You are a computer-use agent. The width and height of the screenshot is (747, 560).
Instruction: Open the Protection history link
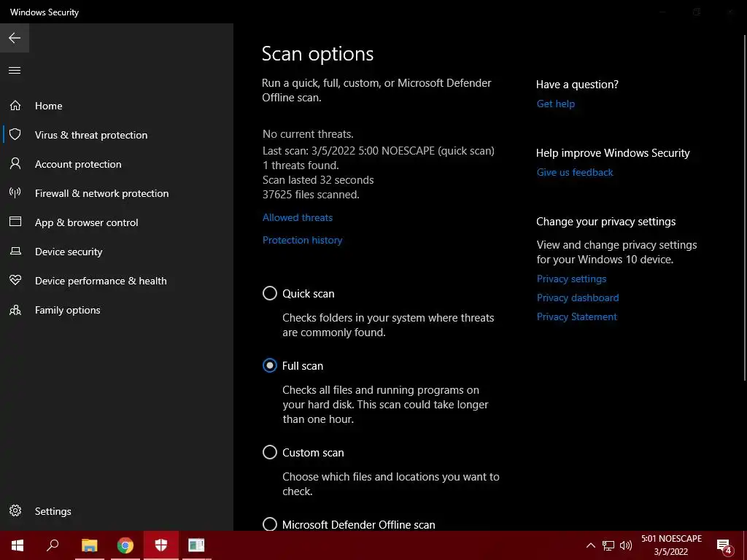[302, 240]
